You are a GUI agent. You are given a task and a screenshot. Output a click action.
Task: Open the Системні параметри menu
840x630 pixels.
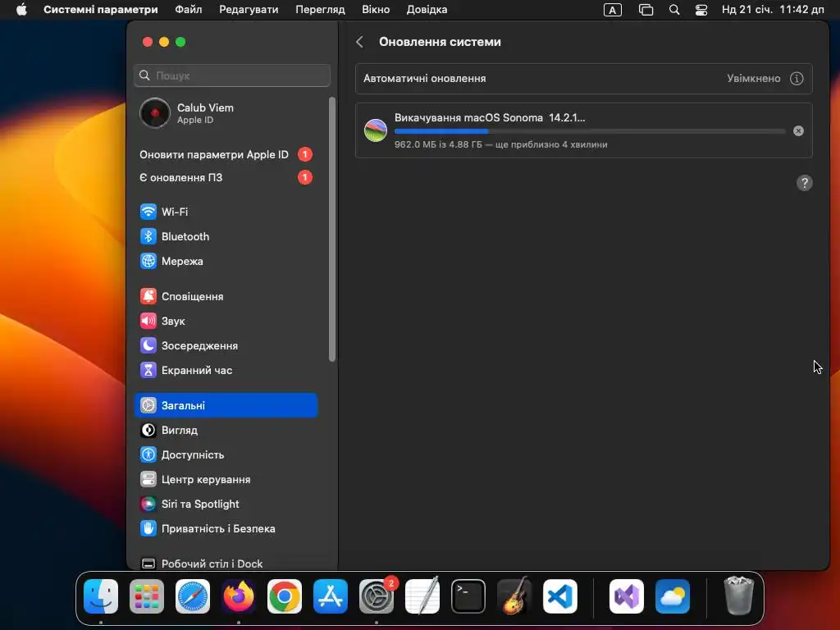[x=101, y=10]
